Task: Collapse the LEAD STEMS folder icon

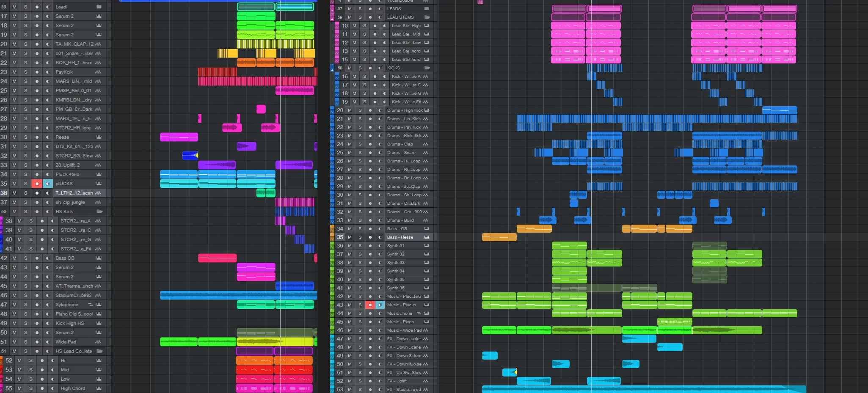Action: pyautogui.click(x=427, y=17)
